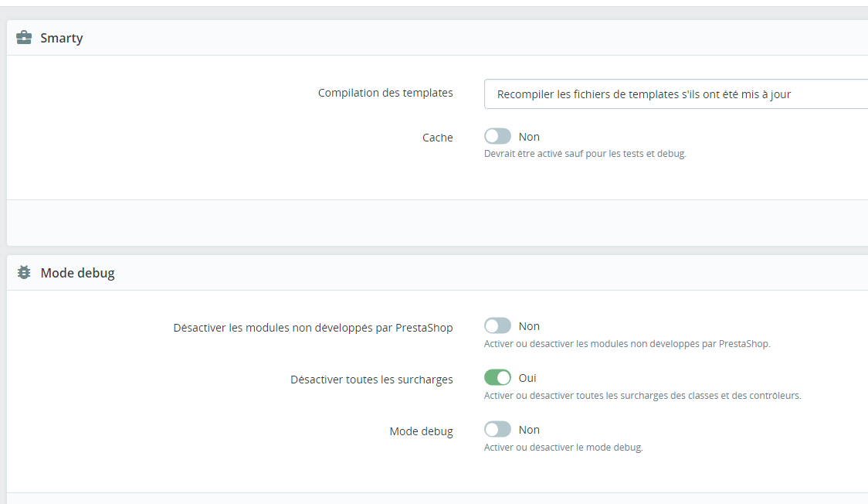Click the Smarty briefcase icon

24,38
